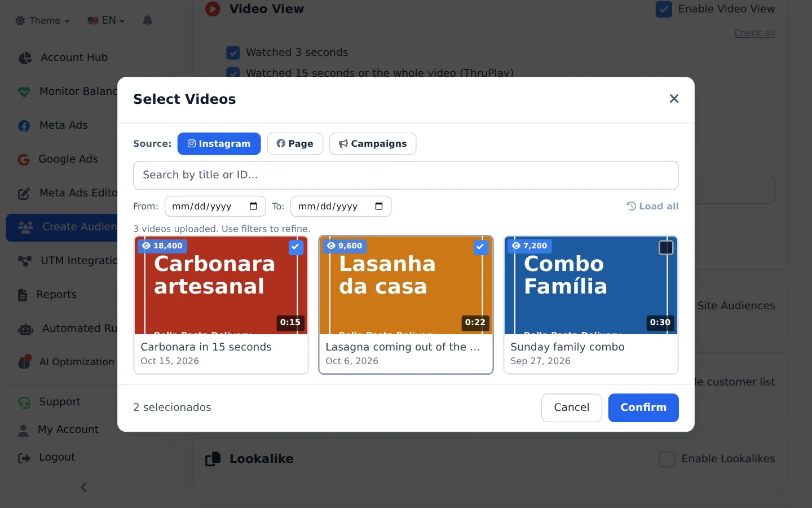Click the red Video View play icon
Image resolution: width=812 pixels, height=508 pixels.
213,9
